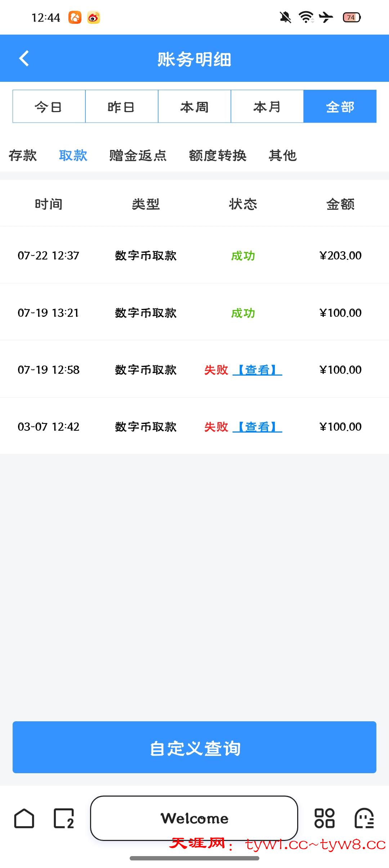Tap the back arrow in header

pyautogui.click(x=24, y=59)
